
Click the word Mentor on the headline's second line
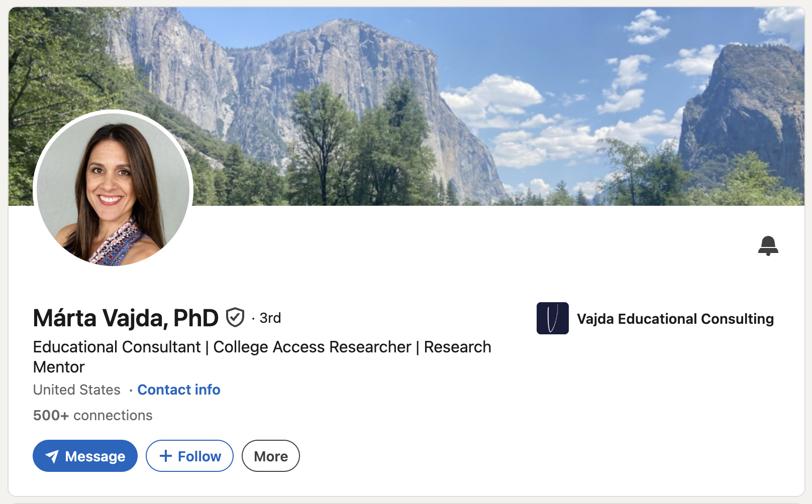pyautogui.click(x=59, y=367)
